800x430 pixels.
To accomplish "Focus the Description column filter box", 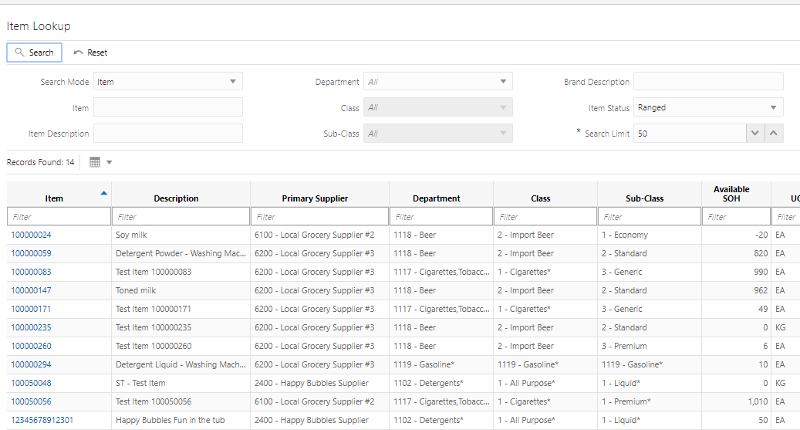I will point(181,217).
